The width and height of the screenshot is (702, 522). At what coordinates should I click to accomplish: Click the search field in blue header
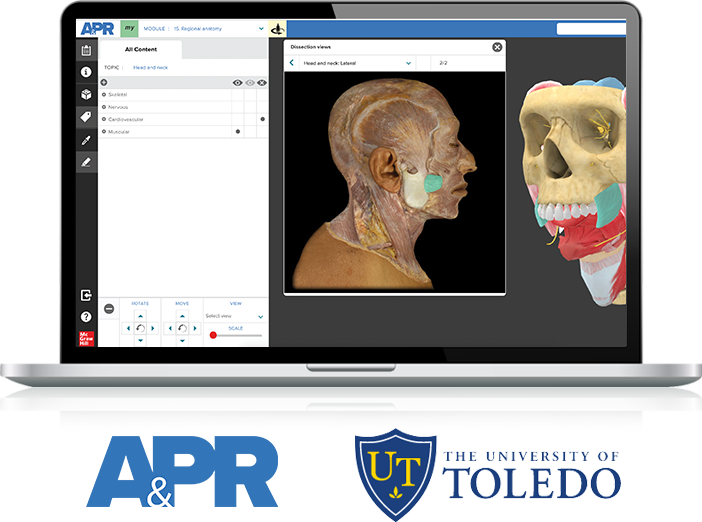[591, 29]
